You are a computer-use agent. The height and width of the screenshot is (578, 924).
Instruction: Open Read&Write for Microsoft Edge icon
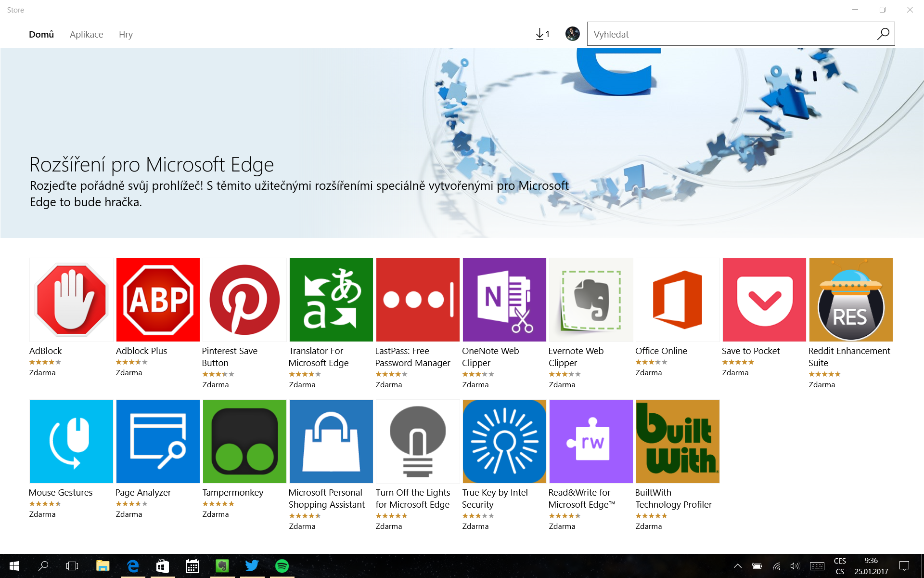[591, 441]
